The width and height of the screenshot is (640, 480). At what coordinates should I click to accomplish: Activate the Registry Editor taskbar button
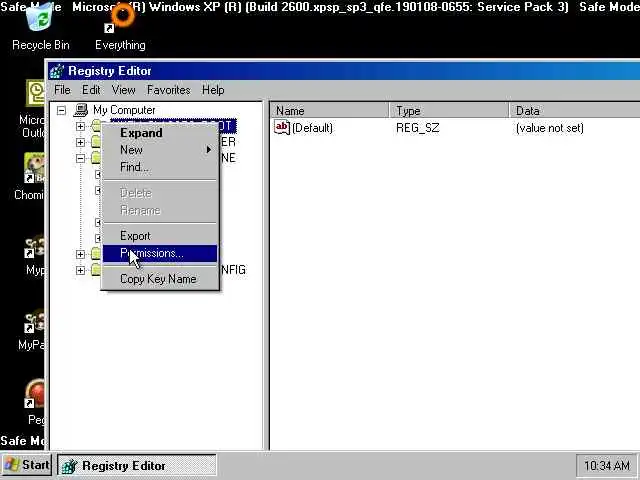(137, 465)
